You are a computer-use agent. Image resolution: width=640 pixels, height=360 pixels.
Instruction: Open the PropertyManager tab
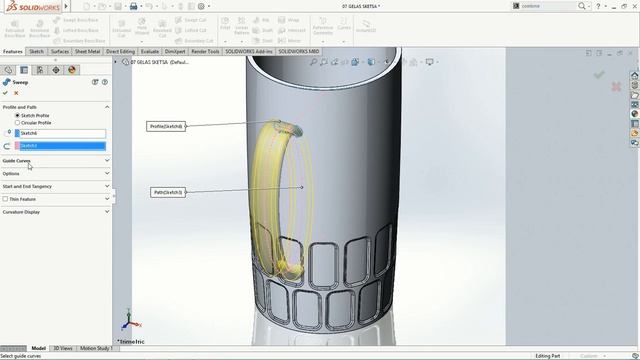[24, 70]
